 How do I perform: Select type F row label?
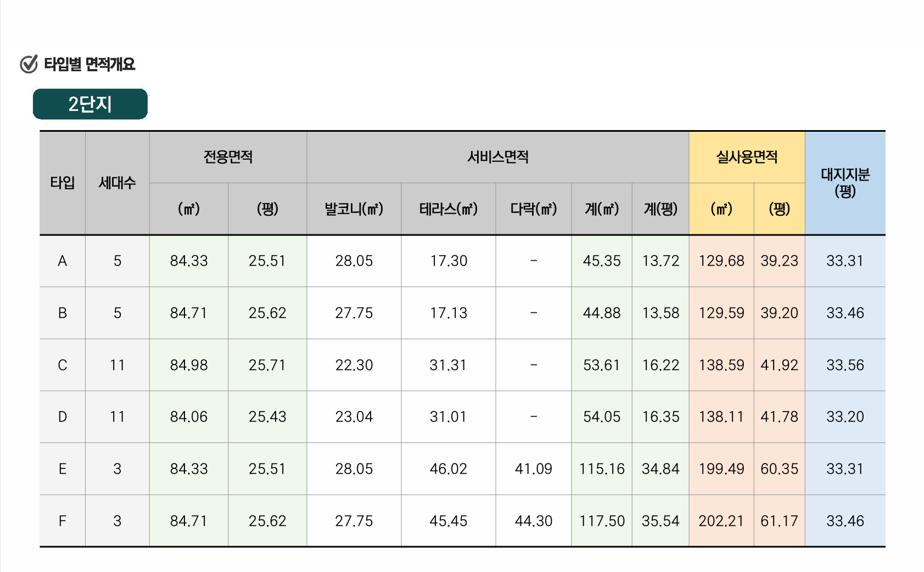[x=62, y=521]
